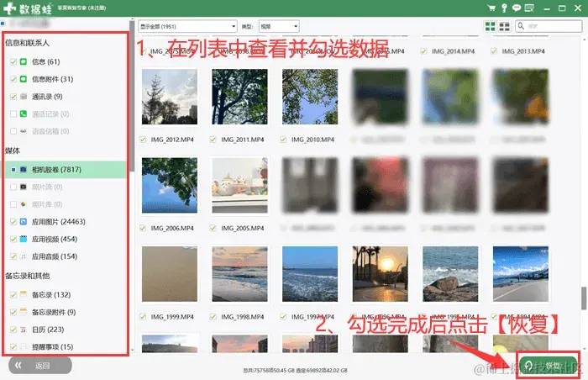Click the 应用图片 app photos icon
This screenshot has height=380, width=588.
point(24,222)
